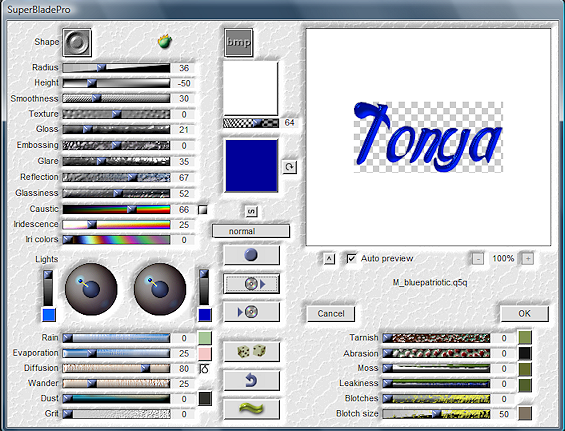This screenshot has width=565, height=431.
Task: Pick left light's bright blue color swatch
Action: [49, 315]
